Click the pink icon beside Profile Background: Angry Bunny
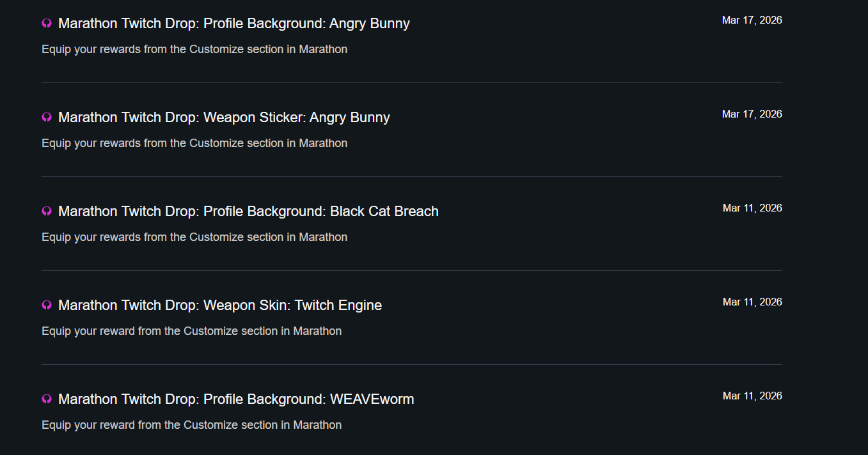Screen dimensions: 868x455 pyautogui.click(x=47, y=24)
